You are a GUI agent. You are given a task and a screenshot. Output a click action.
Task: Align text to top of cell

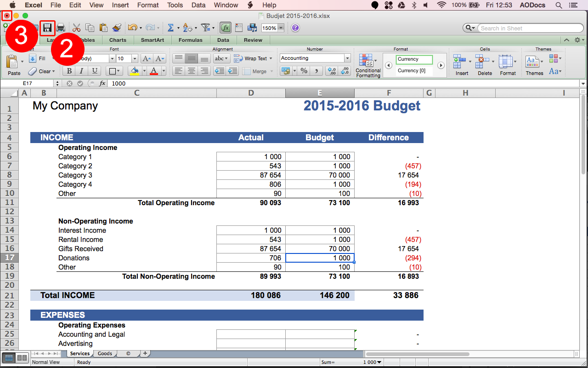click(178, 58)
